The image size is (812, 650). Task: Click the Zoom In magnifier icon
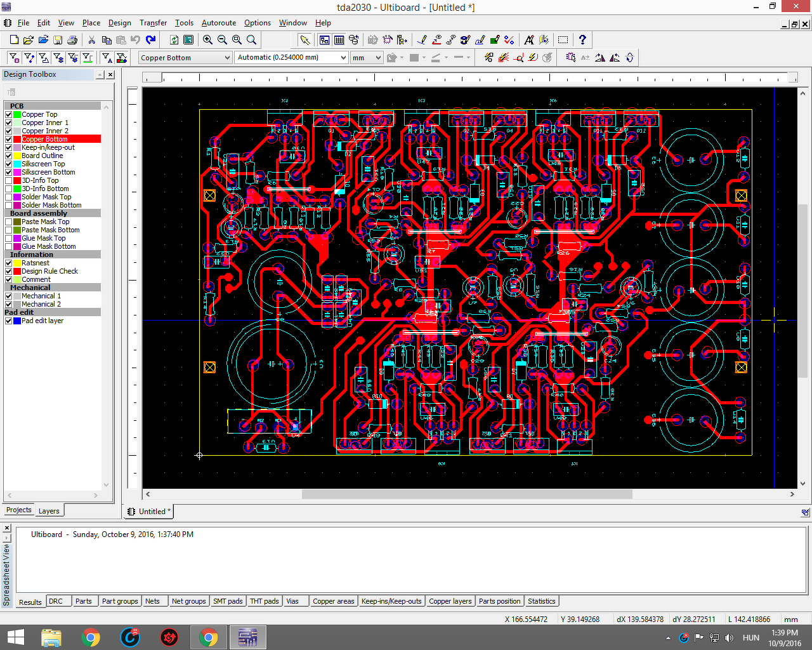pos(207,40)
